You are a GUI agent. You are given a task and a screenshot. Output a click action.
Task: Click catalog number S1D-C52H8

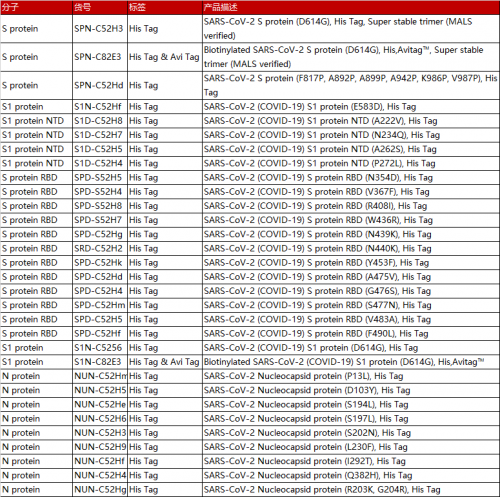(x=98, y=121)
